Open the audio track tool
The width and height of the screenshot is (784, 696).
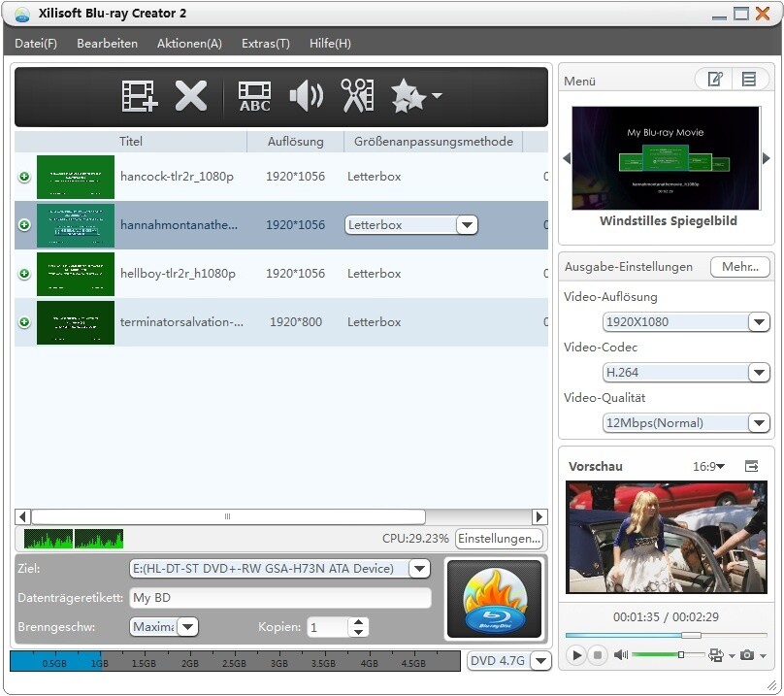[306, 95]
